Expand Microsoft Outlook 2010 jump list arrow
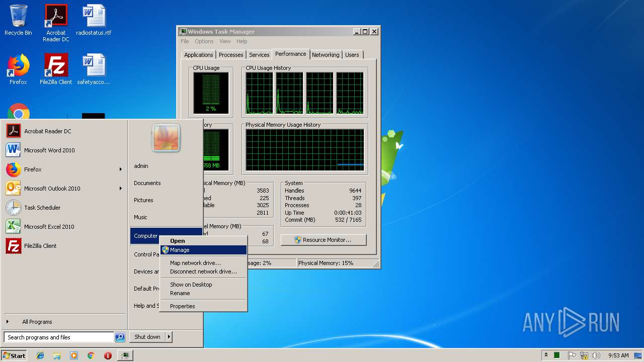The image size is (644, 362). [x=121, y=189]
